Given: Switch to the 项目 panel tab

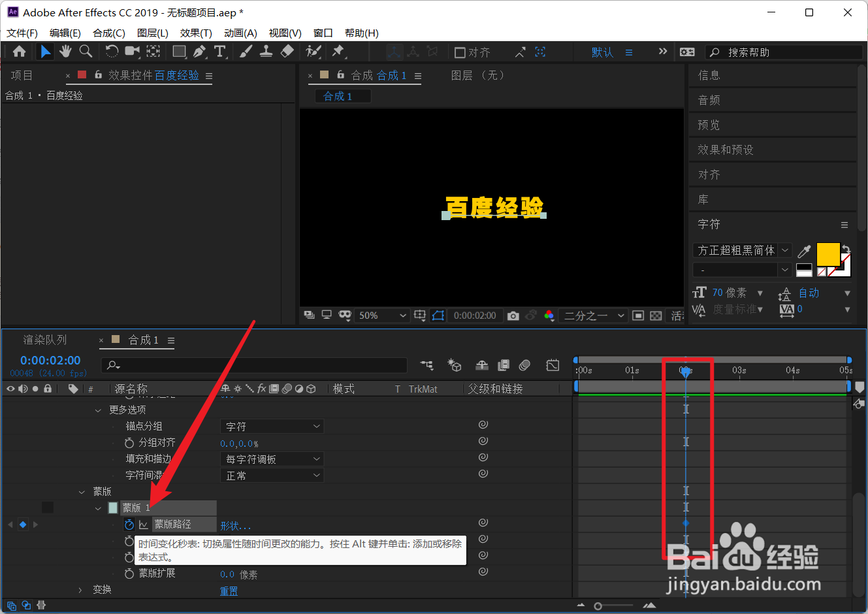Looking at the screenshot, I should [22, 75].
